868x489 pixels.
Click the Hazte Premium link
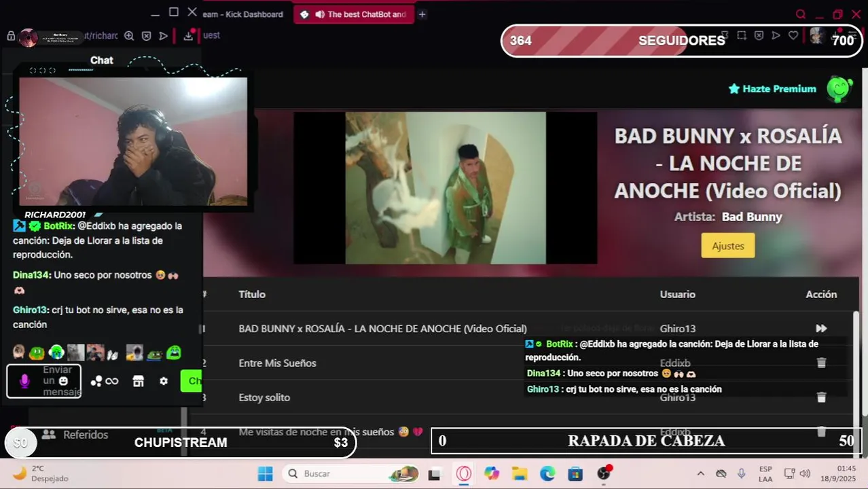pos(772,89)
